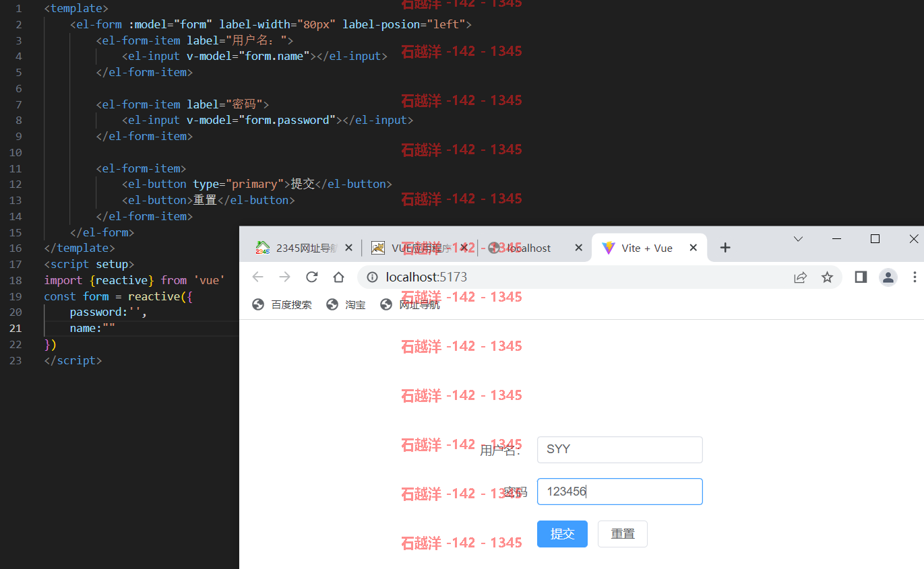Click the closing </el-form> tag line
The height and width of the screenshot is (569, 924).
click(x=102, y=232)
